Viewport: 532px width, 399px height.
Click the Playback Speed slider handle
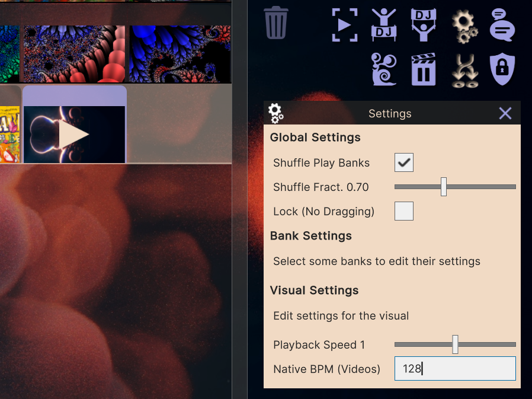tap(456, 344)
